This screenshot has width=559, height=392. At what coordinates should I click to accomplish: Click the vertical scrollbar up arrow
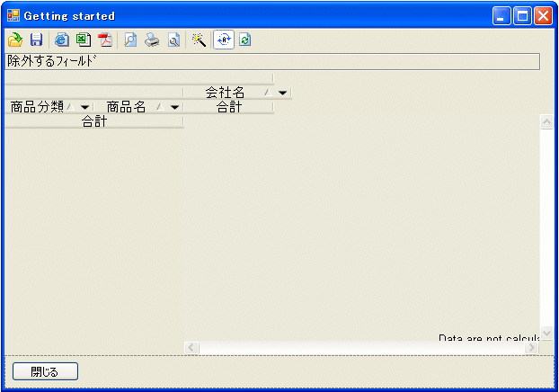(546, 122)
